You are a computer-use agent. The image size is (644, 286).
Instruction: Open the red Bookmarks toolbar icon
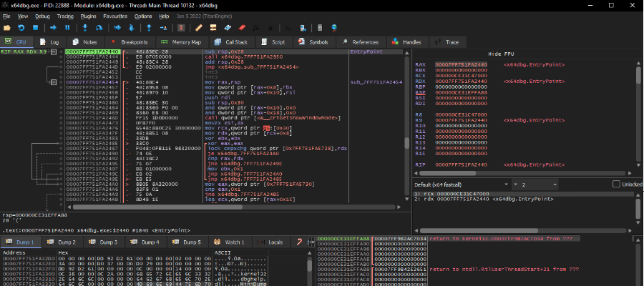242,28
